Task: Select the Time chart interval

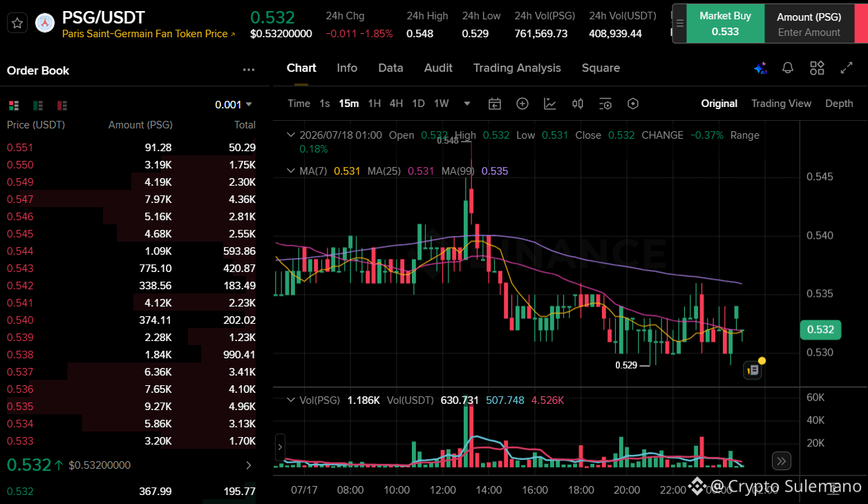Action: [x=299, y=104]
